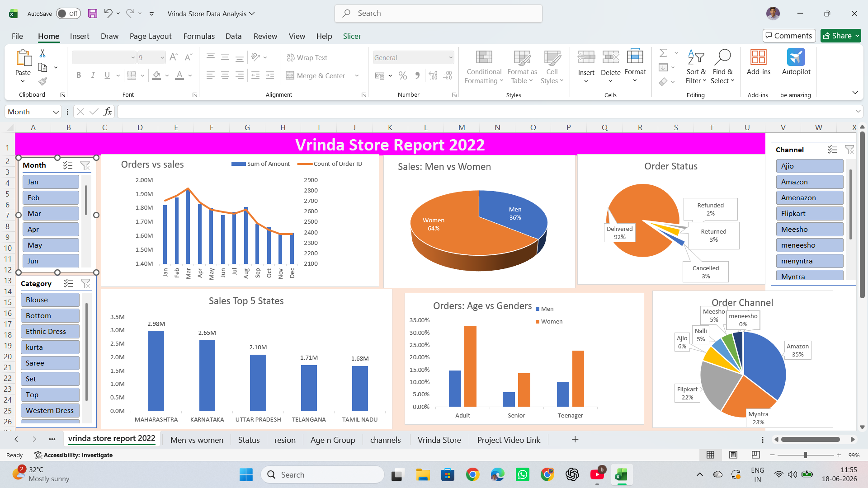
Task: Click the Format Painter brush icon
Action: point(42,81)
